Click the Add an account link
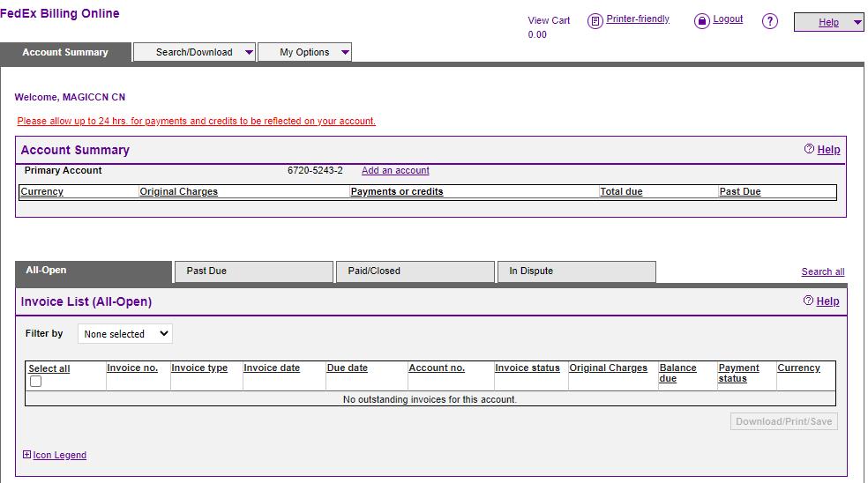The width and height of the screenshot is (868, 483). pyautogui.click(x=395, y=170)
